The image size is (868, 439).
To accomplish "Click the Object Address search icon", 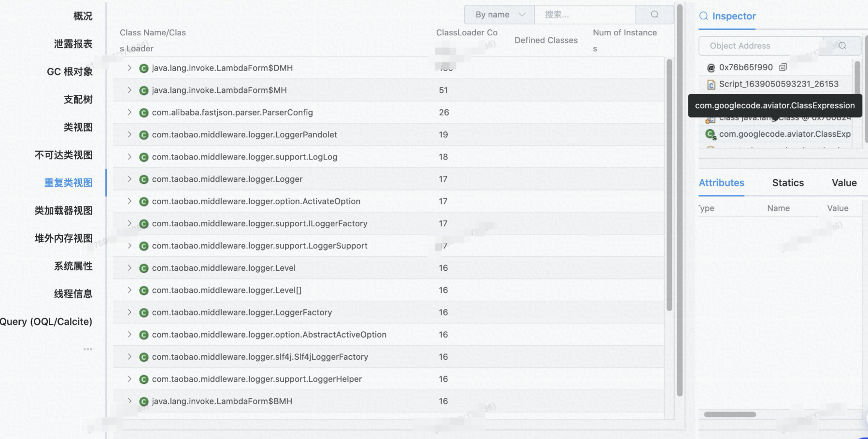I will click(x=842, y=45).
